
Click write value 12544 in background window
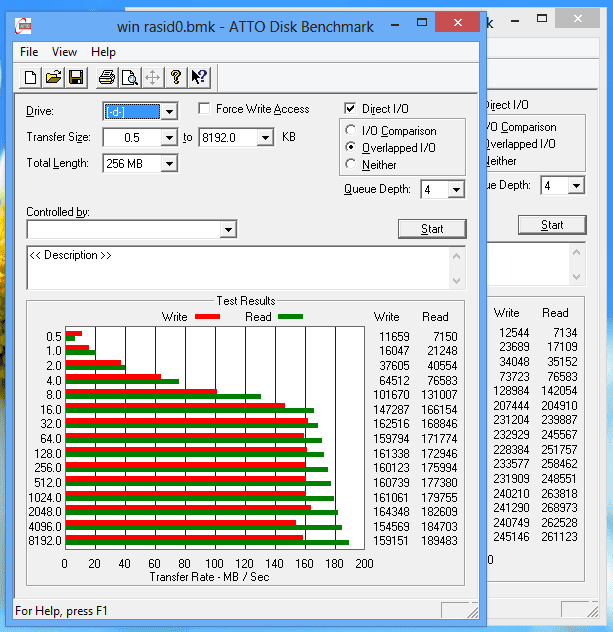[514, 333]
